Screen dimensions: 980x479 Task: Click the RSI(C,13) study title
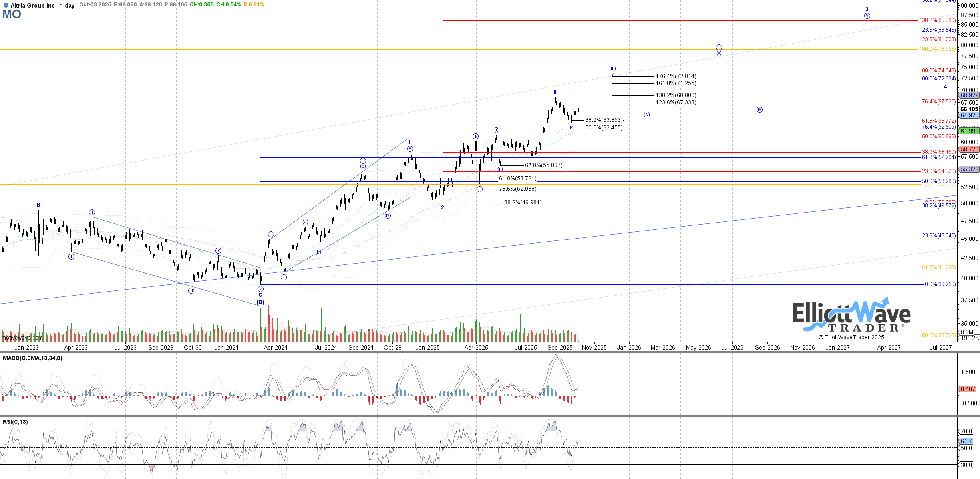[x=15, y=422]
